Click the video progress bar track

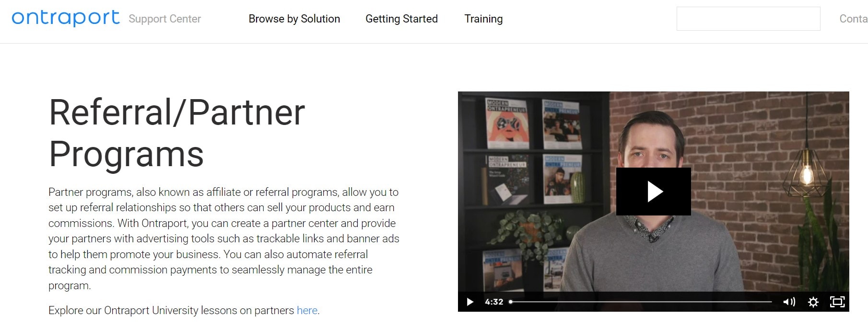coord(641,302)
